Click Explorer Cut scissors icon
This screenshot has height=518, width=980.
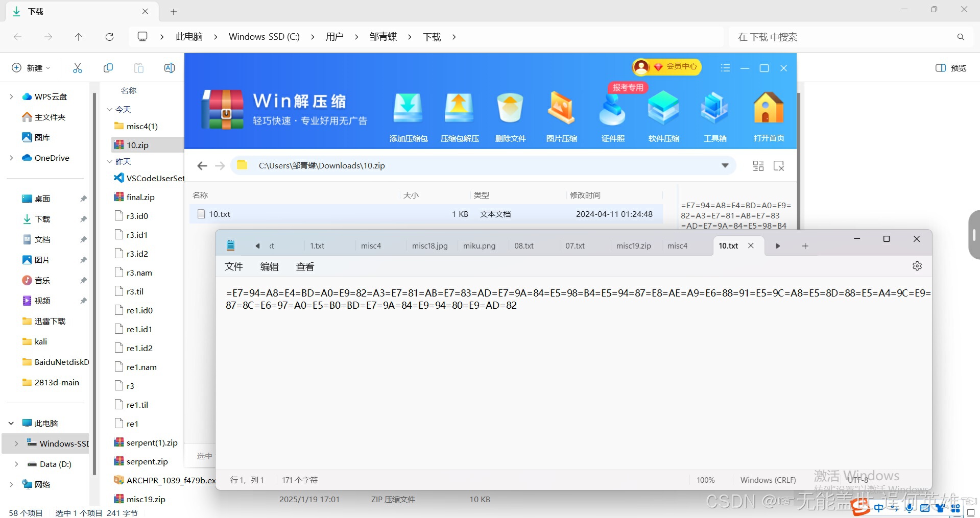[x=78, y=68]
